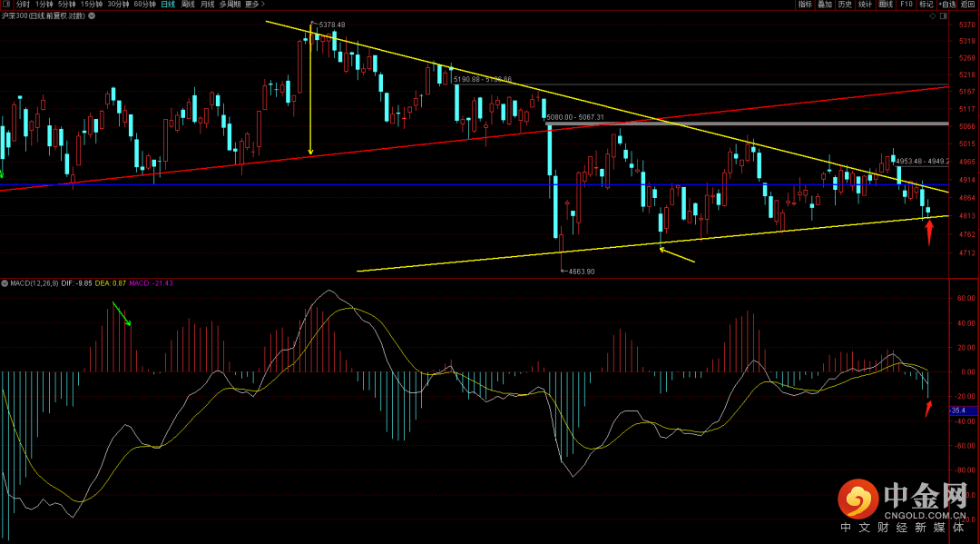The height and width of the screenshot is (544, 980).
Task: Click the 统计 statistics button
Action: (865, 5)
